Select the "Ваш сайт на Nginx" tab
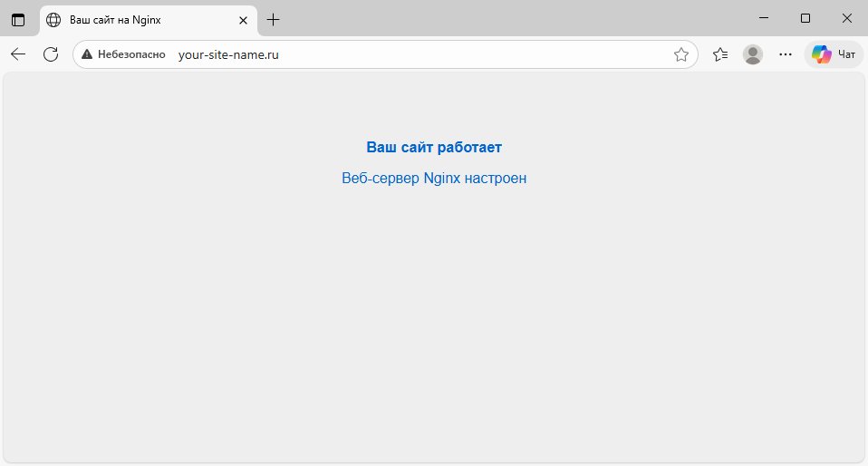The height and width of the screenshot is (466, 868). coord(136,19)
